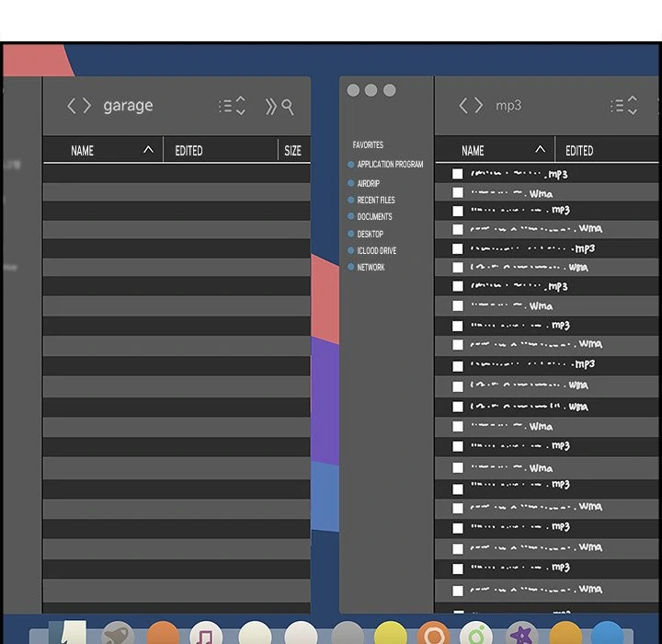Click the search magnifier in garage window
The image size is (662, 644).
click(x=288, y=107)
